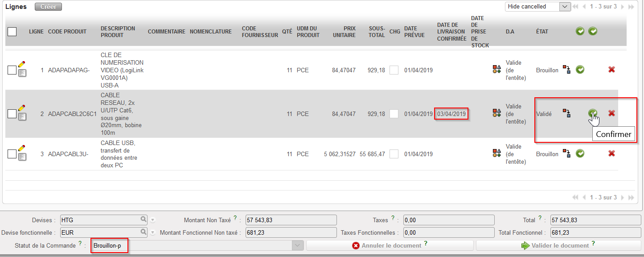Open the arrow menu next to Devise fonctionnelle
644x257 pixels.
(x=153, y=232)
